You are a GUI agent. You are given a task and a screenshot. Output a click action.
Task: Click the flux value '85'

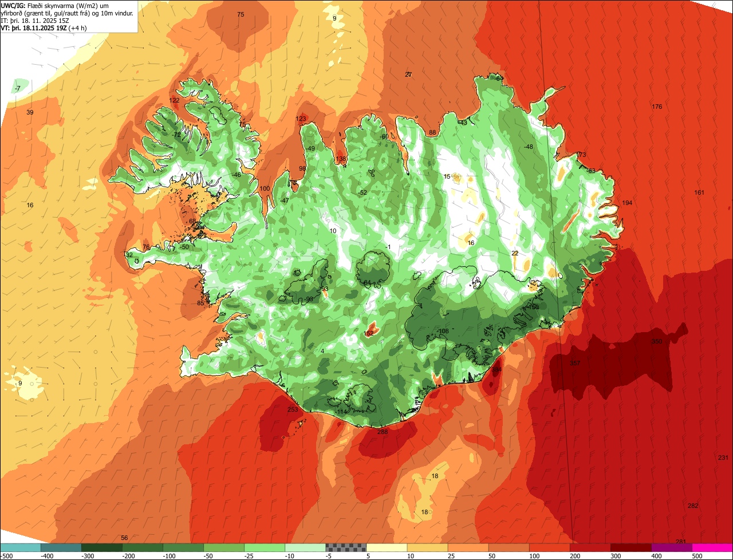[200, 303]
